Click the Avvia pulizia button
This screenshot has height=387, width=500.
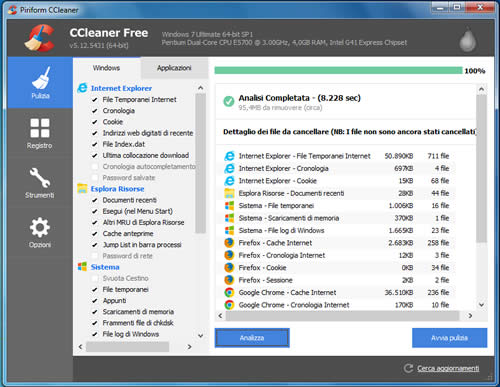(449, 338)
